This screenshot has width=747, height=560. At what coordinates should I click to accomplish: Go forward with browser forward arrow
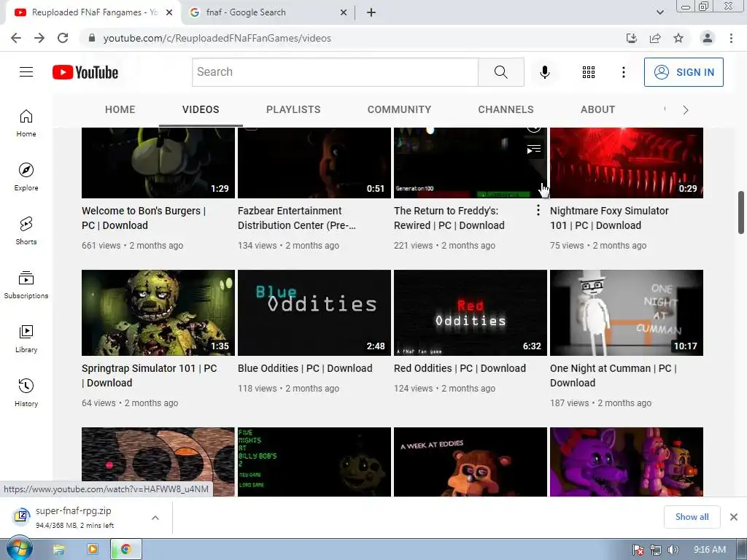39,38
